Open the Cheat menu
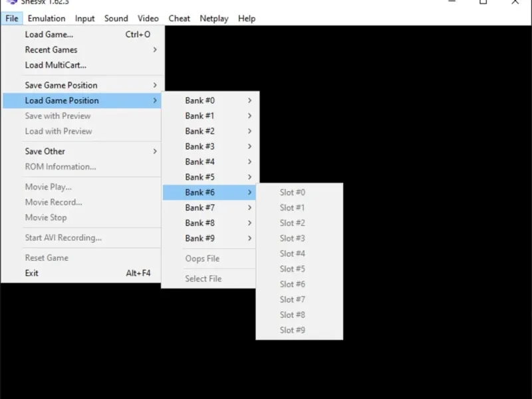The width and height of the screenshot is (532, 399). 179,19
